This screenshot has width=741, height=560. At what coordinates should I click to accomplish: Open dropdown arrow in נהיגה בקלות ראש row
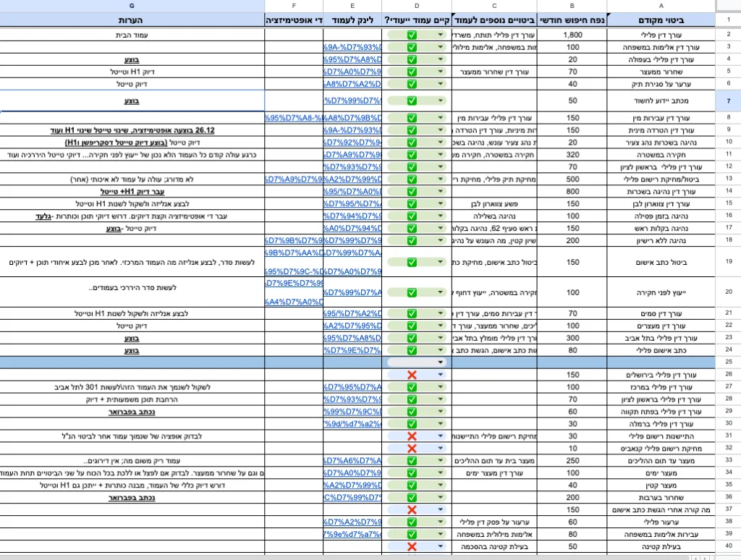tap(441, 229)
